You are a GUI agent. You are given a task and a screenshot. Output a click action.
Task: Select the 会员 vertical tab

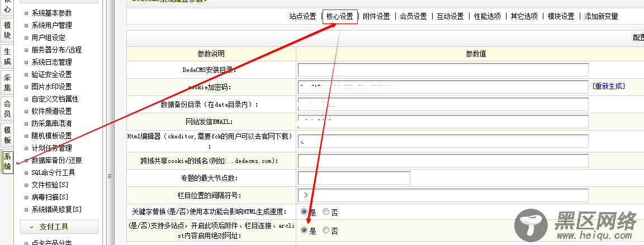click(7, 109)
